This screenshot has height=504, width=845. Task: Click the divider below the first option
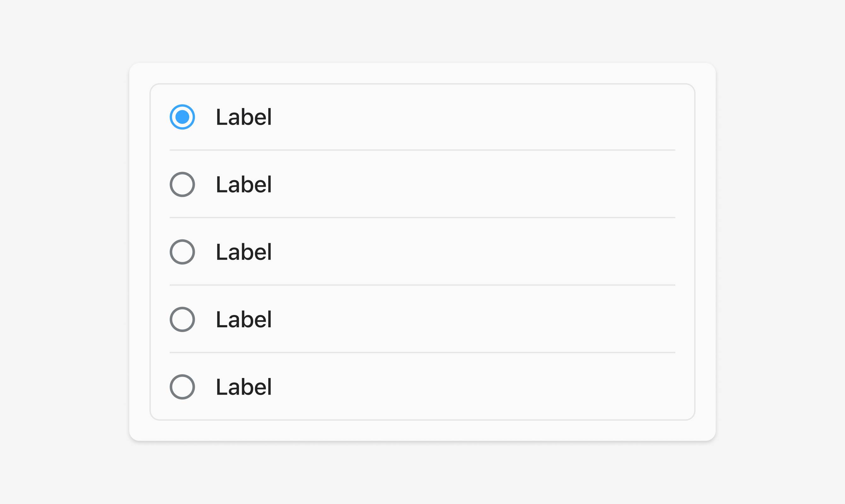(x=422, y=150)
